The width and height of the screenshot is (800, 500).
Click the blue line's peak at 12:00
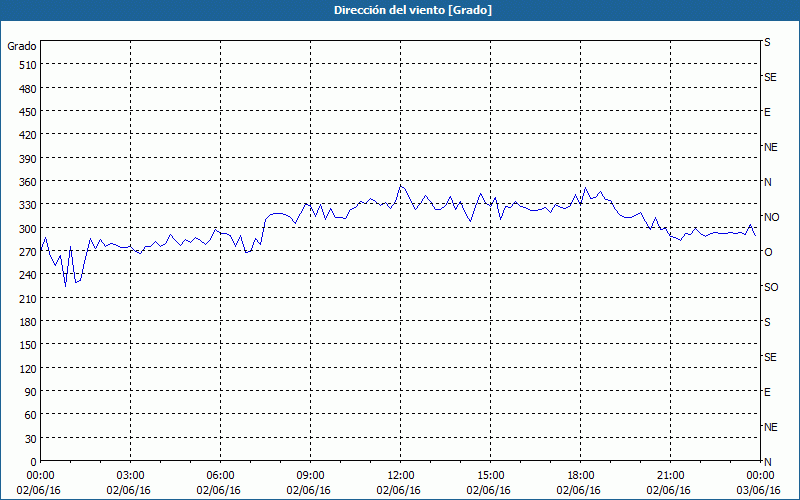click(401, 186)
